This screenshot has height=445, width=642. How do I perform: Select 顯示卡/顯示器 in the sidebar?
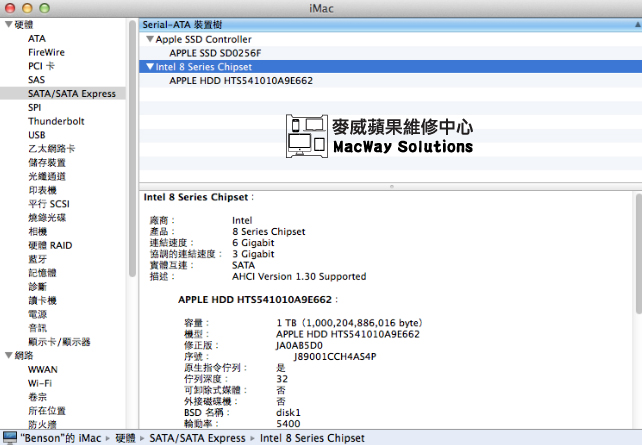[x=59, y=342]
